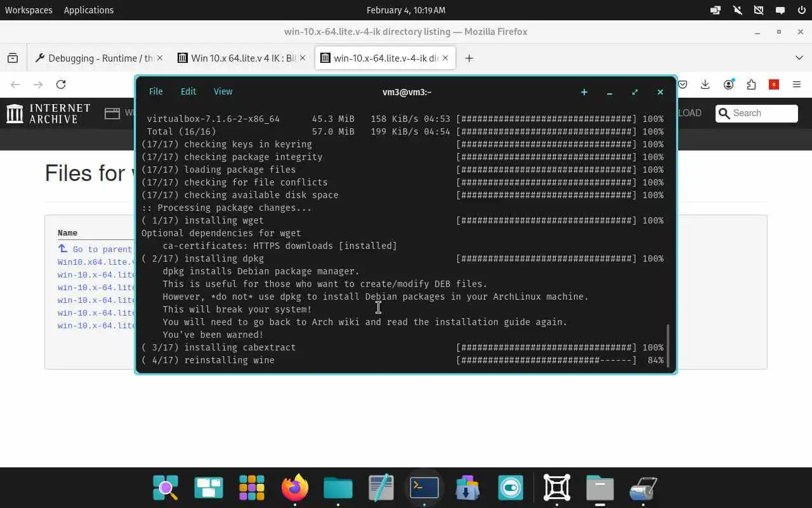Image resolution: width=812 pixels, height=508 pixels.
Task: Save page to Pocket icon
Action: click(683, 84)
